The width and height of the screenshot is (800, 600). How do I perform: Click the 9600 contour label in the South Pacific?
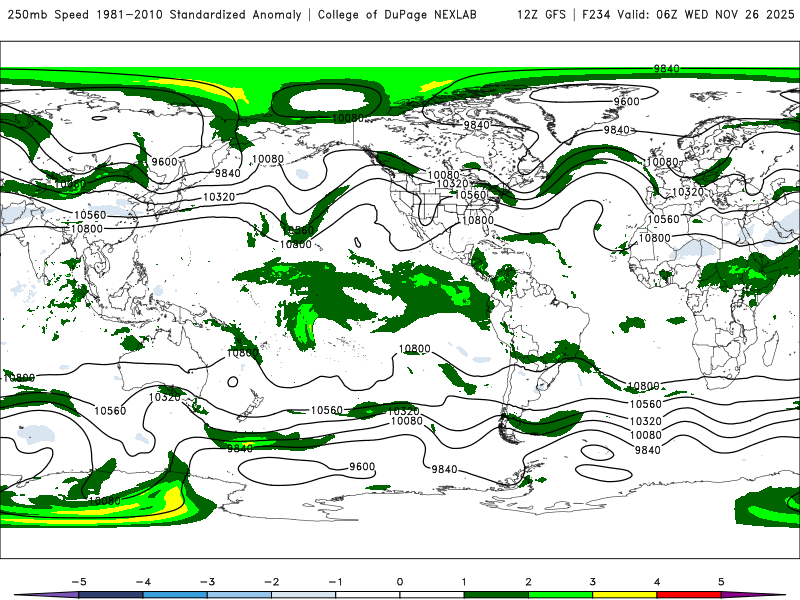click(362, 466)
